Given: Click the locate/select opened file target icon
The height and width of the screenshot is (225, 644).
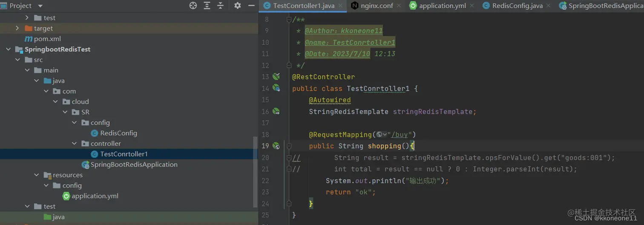Looking at the screenshot, I should click(x=193, y=6).
